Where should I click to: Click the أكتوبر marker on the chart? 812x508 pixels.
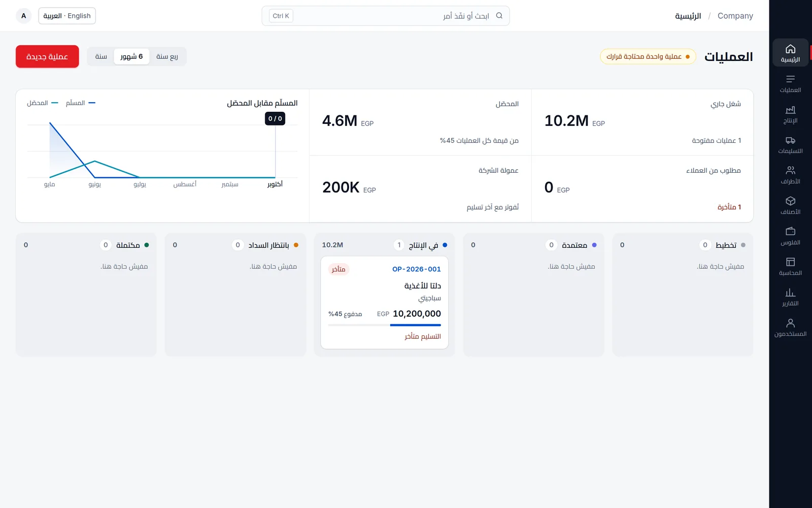coord(275,184)
